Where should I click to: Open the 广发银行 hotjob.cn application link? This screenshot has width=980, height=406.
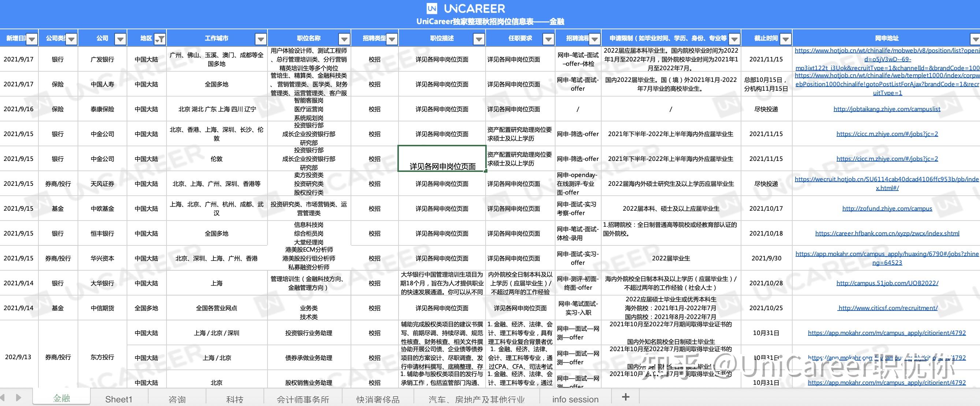(887, 59)
